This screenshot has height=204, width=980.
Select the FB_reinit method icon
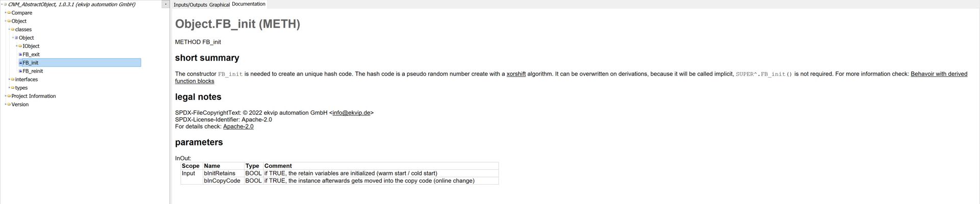20,71
